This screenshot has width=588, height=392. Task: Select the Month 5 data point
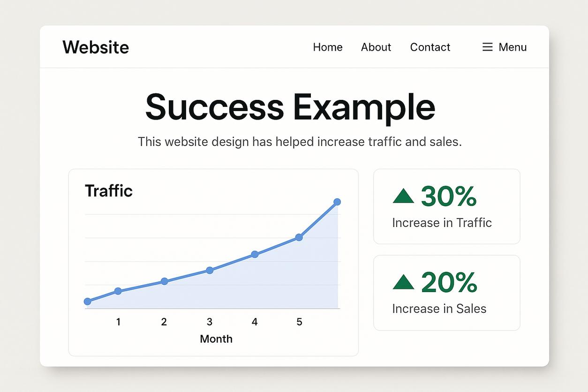tap(299, 237)
